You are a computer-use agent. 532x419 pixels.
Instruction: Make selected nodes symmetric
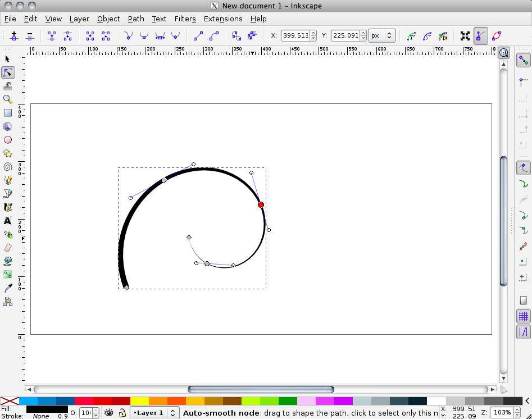tap(160, 36)
